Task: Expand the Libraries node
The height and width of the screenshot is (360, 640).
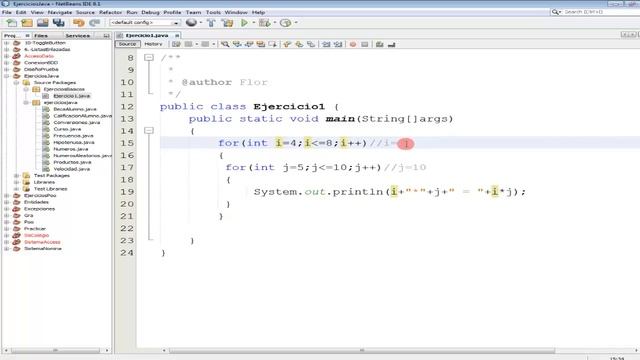Action: coord(16,182)
